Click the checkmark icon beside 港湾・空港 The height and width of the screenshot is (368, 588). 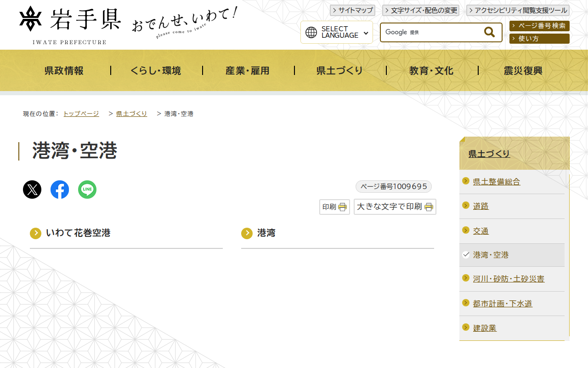click(466, 254)
